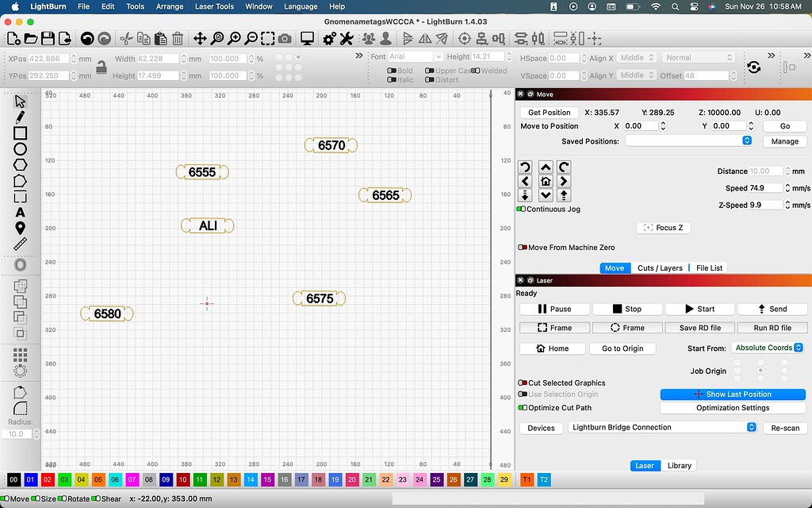This screenshot has width=812, height=508.
Task: Select the Rectangle tool
Action: tap(20, 133)
